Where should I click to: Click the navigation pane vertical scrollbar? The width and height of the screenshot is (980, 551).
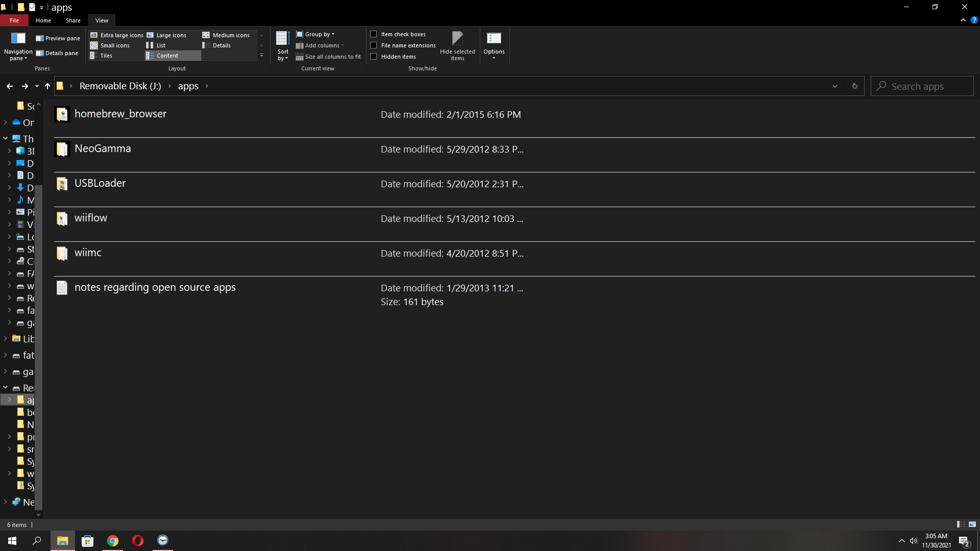pyautogui.click(x=38, y=347)
